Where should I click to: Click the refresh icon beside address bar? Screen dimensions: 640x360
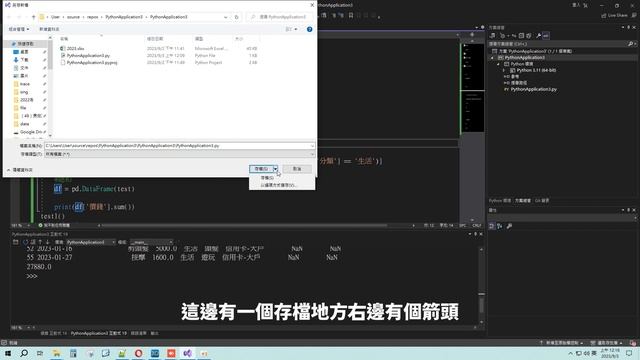[236, 17]
